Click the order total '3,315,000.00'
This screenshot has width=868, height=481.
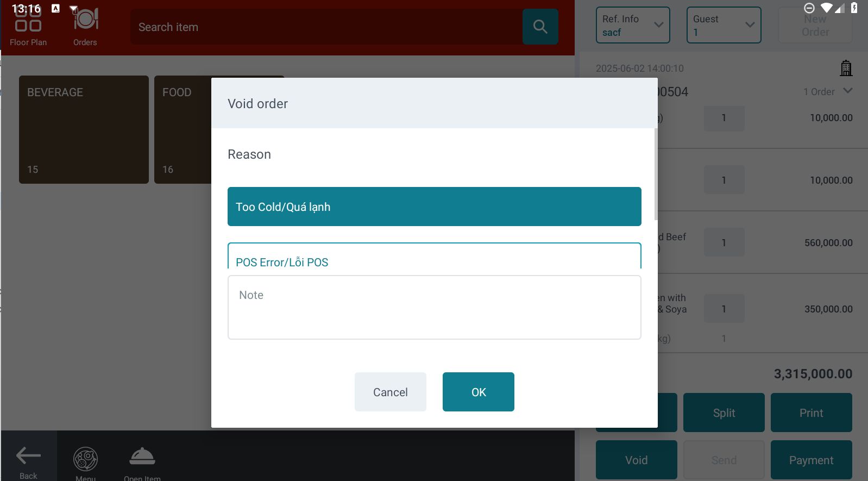[x=813, y=374]
